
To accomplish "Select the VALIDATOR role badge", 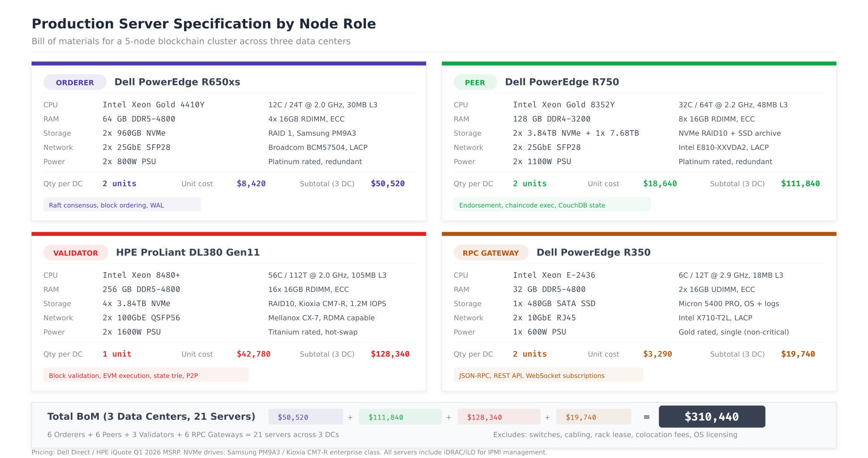I will tap(75, 252).
